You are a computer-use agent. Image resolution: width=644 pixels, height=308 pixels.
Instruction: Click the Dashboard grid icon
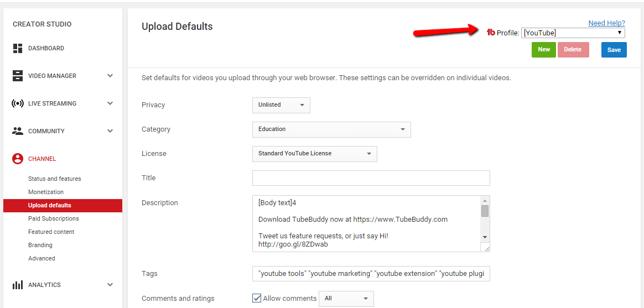point(18,49)
